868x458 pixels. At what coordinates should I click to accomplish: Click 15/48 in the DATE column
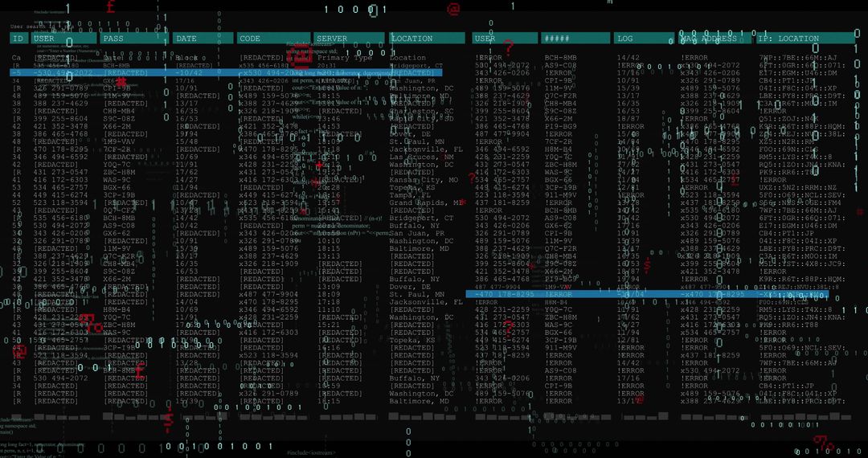pyautogui.click(x=186, y=141)
